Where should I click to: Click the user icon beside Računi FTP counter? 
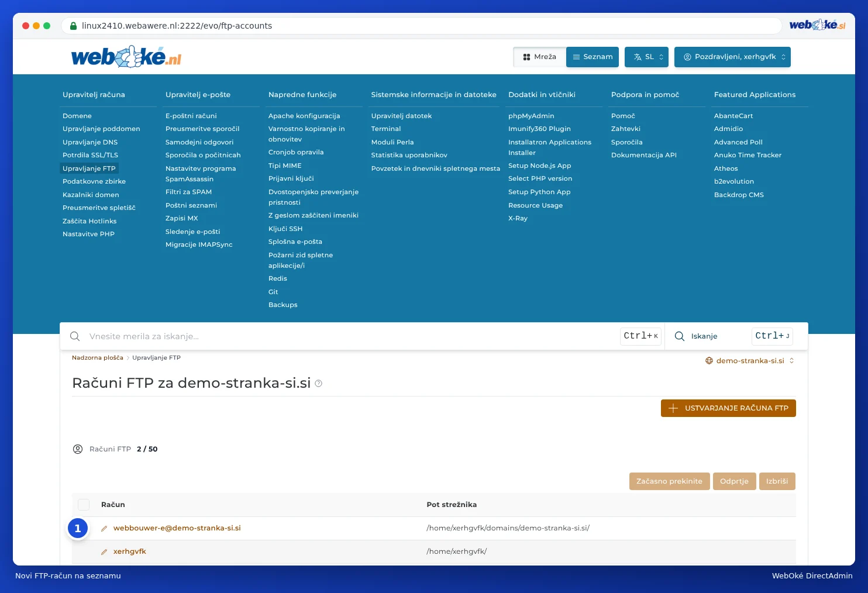(x=78, y=449)
